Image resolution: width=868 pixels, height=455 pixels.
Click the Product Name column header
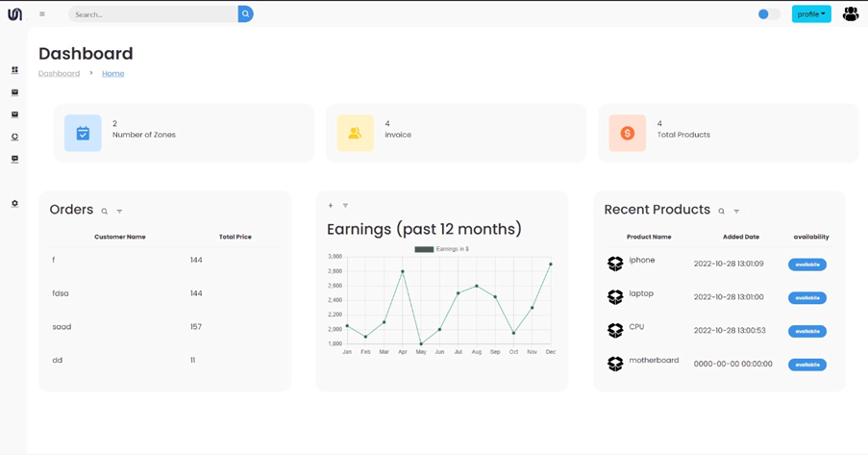pos(649,237)
